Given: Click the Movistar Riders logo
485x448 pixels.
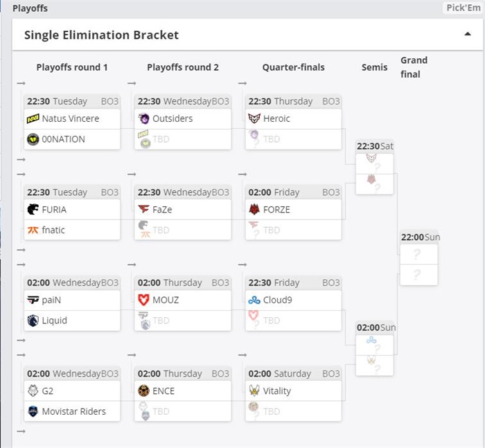Looking at the screenshot, I should tap(33, 411).
